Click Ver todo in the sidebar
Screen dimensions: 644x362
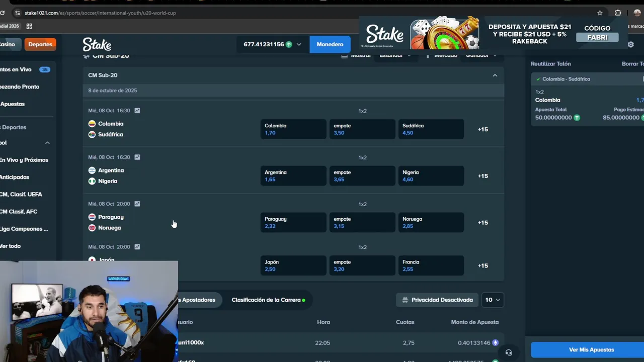[11, 246]
